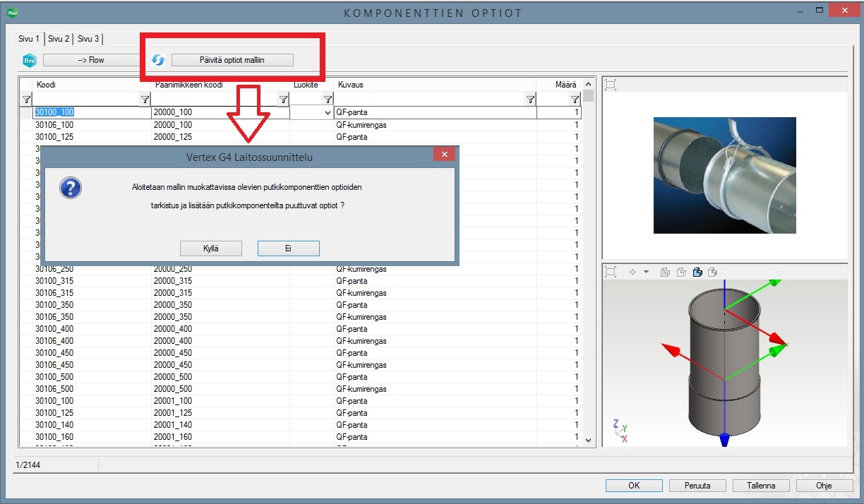This screenshot has height=504, width=864.
Task: Open the Kuvaus column filter
Action: (x=530, y=100)
